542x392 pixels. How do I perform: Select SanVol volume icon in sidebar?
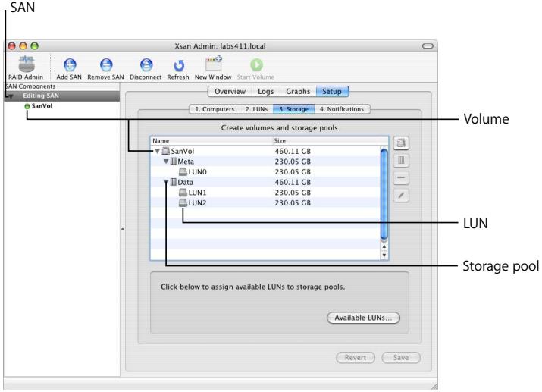pos(27,106)
